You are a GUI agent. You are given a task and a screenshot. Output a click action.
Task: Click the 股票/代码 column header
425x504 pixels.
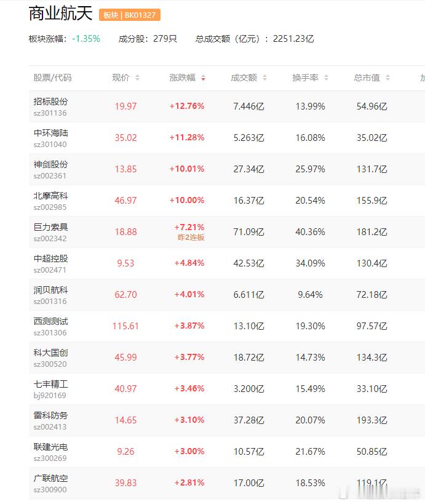[x=52, y=78]
